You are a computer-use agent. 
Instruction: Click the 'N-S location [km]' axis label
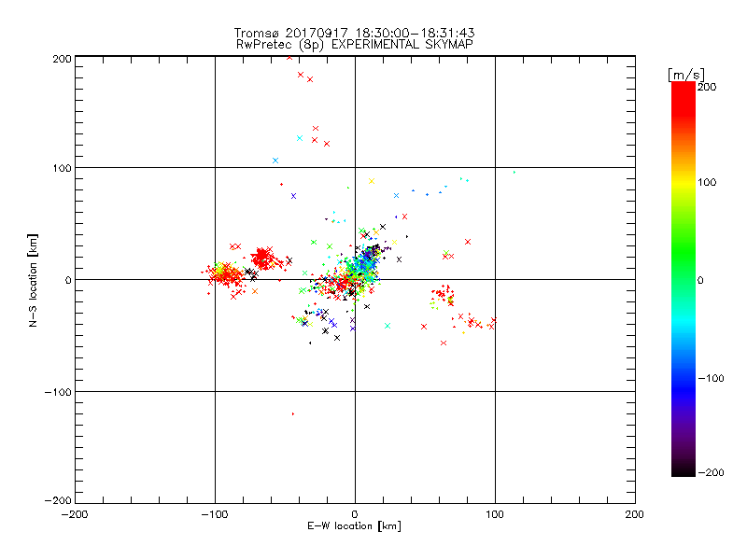coord(33,281)
